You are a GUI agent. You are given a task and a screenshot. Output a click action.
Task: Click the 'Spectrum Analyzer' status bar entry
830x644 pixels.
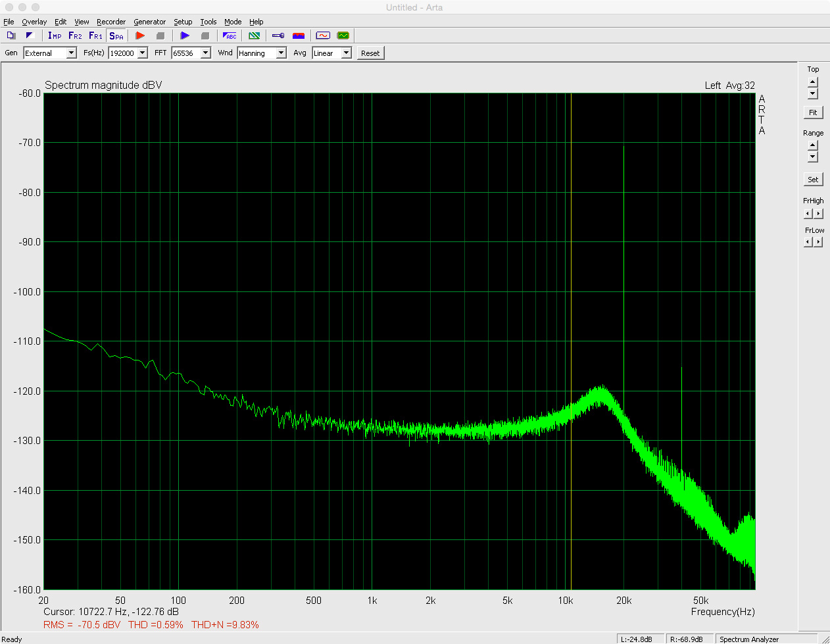click(x=749, y=639)
